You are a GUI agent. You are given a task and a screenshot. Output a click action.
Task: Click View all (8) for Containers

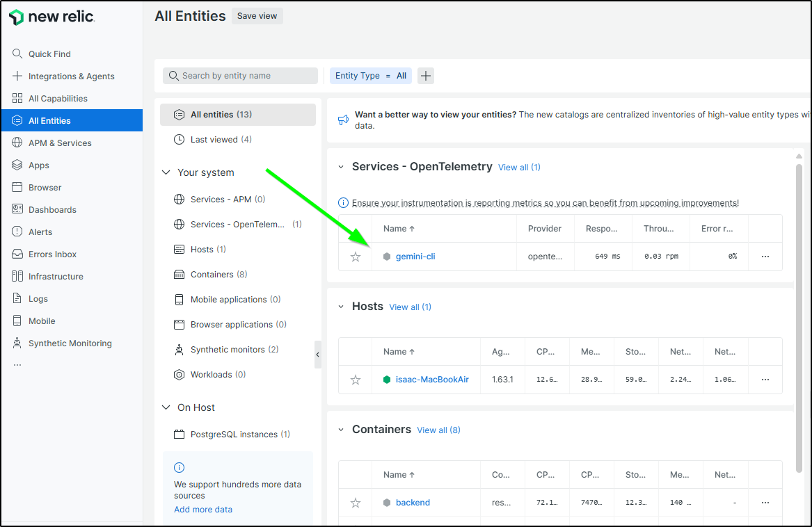[438, 430]
